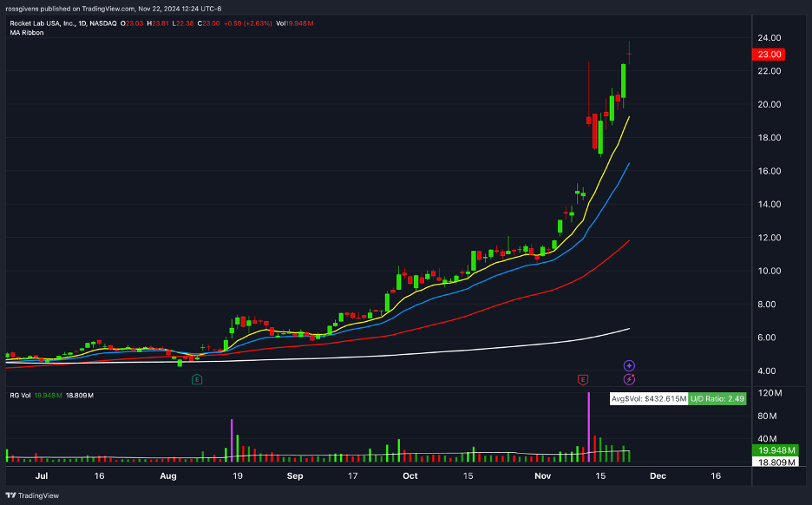Click the green 19.948M volume axis tag
The width and height of the screenshot is (812, 505).
tap(776, 450)
